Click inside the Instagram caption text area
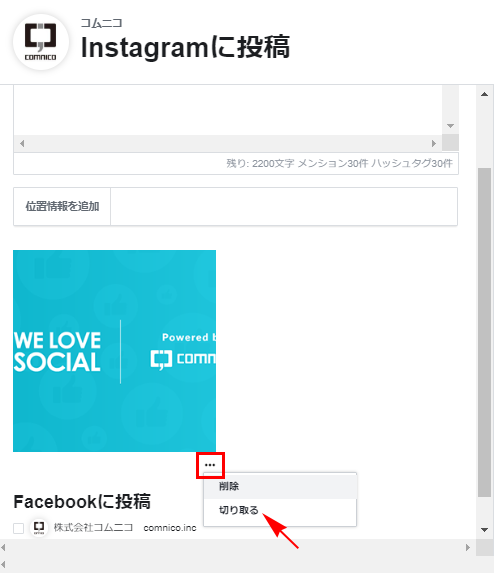 [228, 110]
